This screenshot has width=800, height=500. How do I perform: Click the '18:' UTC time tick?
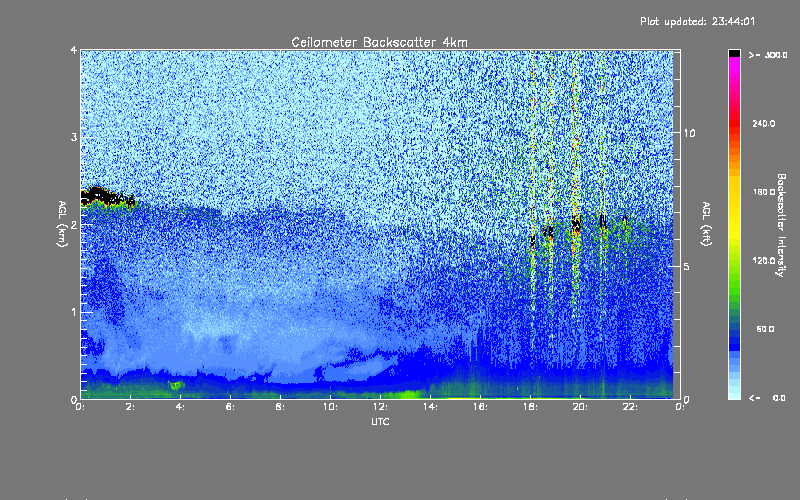(x=530, y=407)
